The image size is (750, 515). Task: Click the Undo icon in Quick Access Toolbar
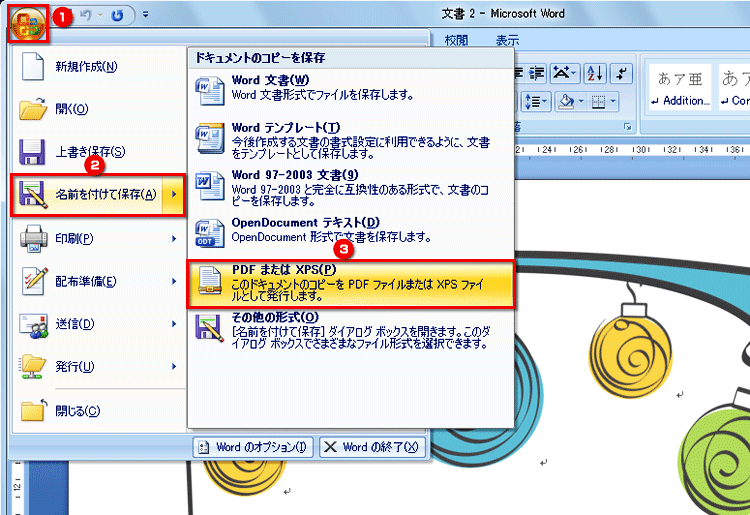click(x=86, y=15)
